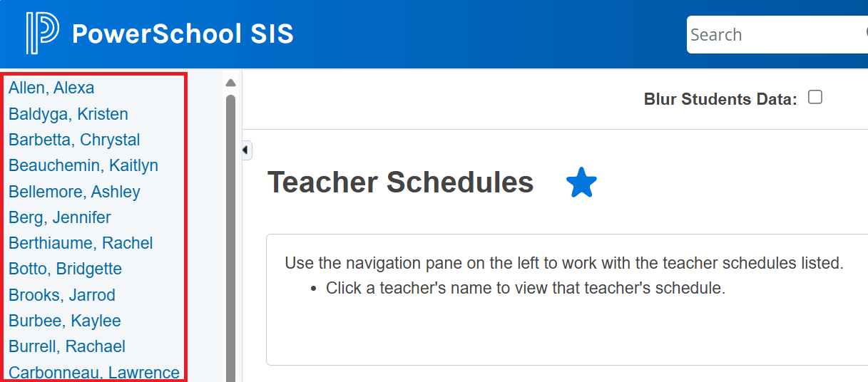Open Beauchemin, Kaitlyn's teacher schedule
868x382 pixels.
pyautogui.click(x=83, y=165)
